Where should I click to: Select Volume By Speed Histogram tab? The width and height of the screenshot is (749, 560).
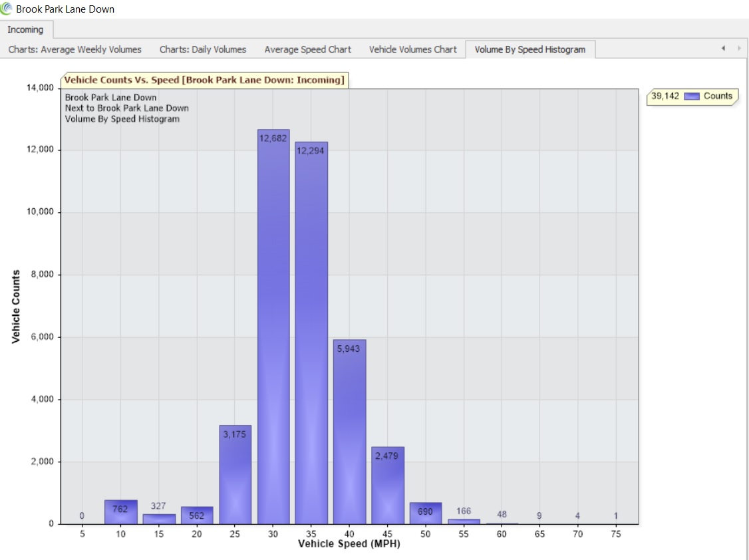530,49
